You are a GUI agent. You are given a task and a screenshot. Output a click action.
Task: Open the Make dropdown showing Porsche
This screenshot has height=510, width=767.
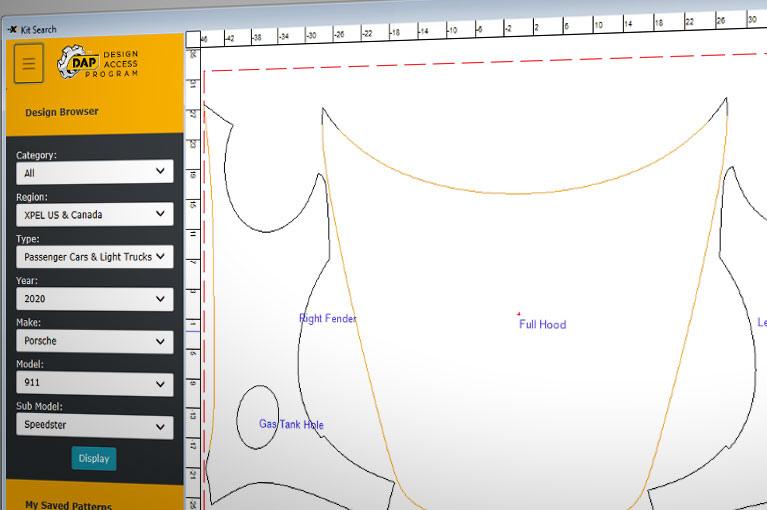(94, 341)
